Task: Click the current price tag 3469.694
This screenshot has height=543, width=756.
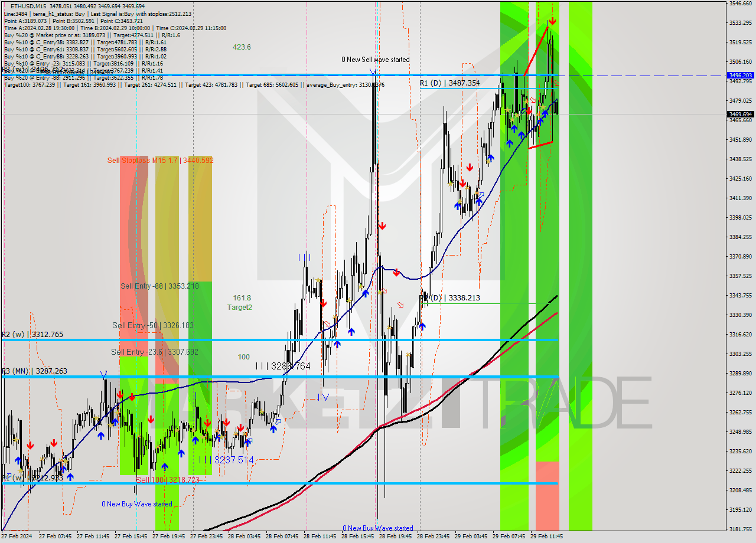Action: click(741, 114)
